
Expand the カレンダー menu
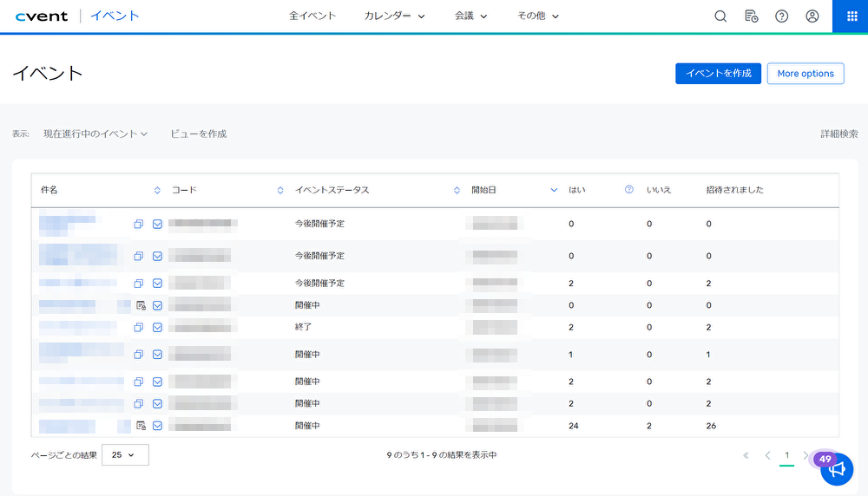(394, 16)
